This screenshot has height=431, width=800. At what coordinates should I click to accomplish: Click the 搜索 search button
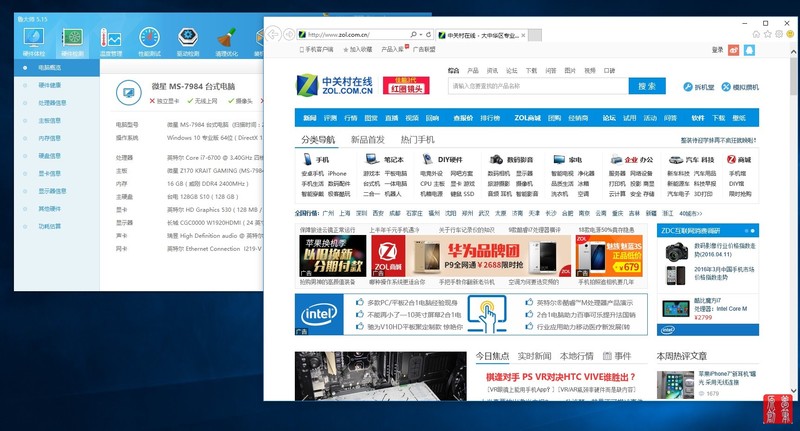coord(647,86)
